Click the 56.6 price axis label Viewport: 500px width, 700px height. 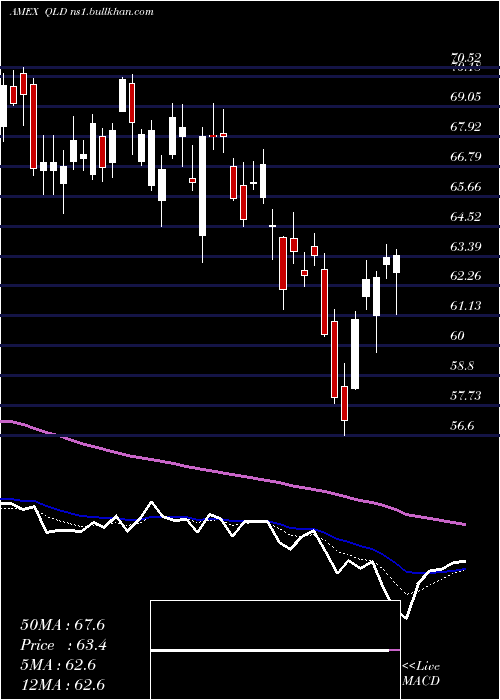[462, 425]
